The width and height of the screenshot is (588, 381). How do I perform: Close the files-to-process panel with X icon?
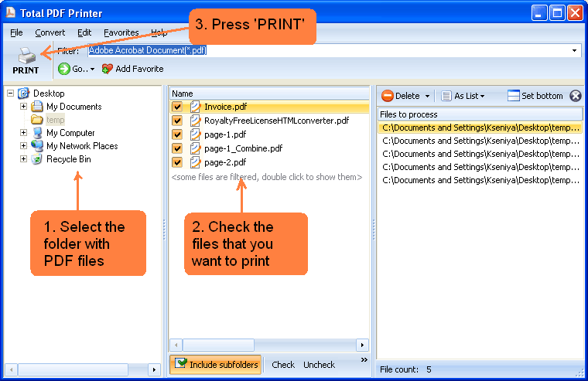(x=576, y=96)
